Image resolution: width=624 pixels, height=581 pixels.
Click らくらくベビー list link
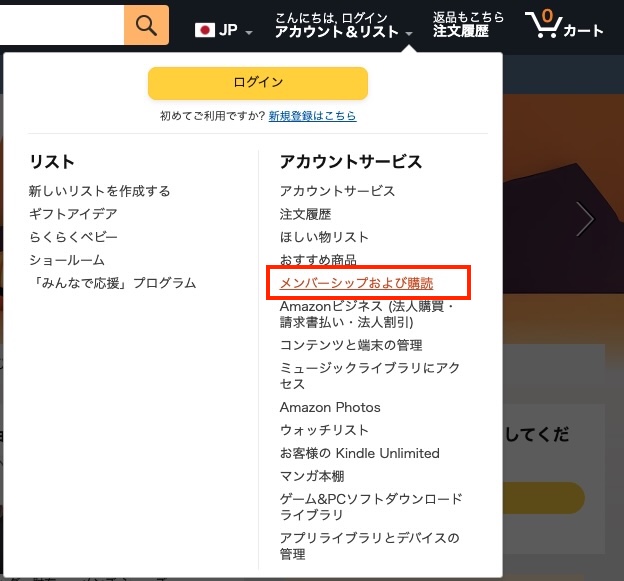coord(73,237)
